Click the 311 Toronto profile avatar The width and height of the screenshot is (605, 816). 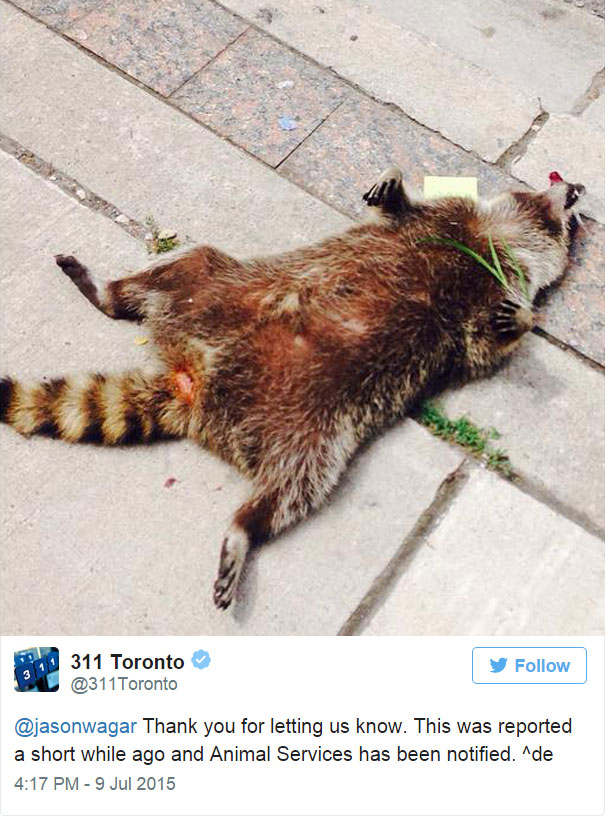(36, 669)
